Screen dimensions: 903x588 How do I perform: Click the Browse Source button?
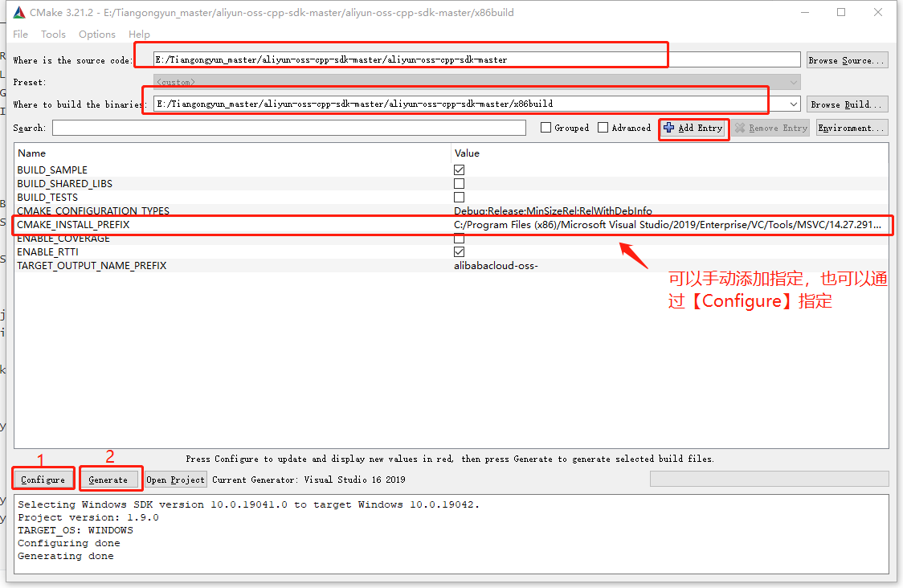(847, 60)
